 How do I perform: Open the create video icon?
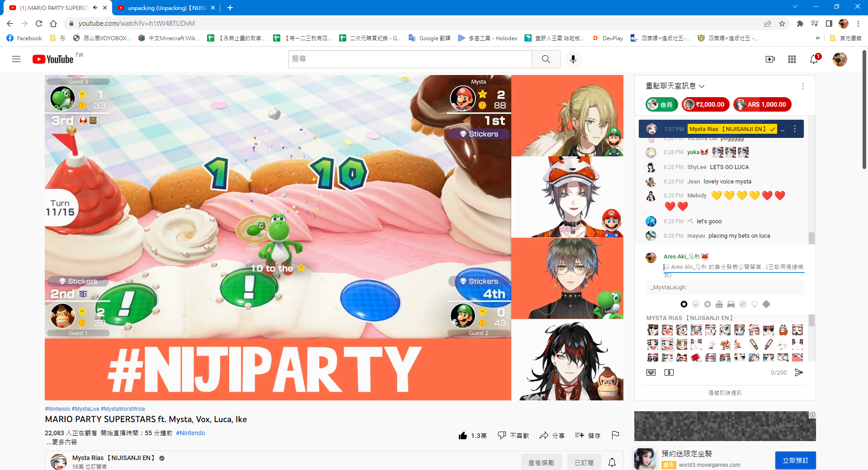click(770, 59)
